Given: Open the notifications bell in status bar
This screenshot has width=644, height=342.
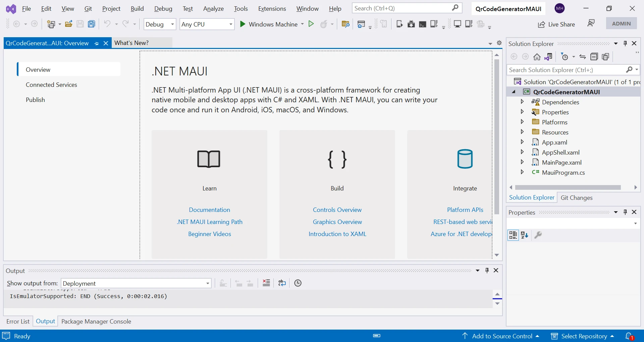Looking at the screenshot, I should (x=629, y=336).
